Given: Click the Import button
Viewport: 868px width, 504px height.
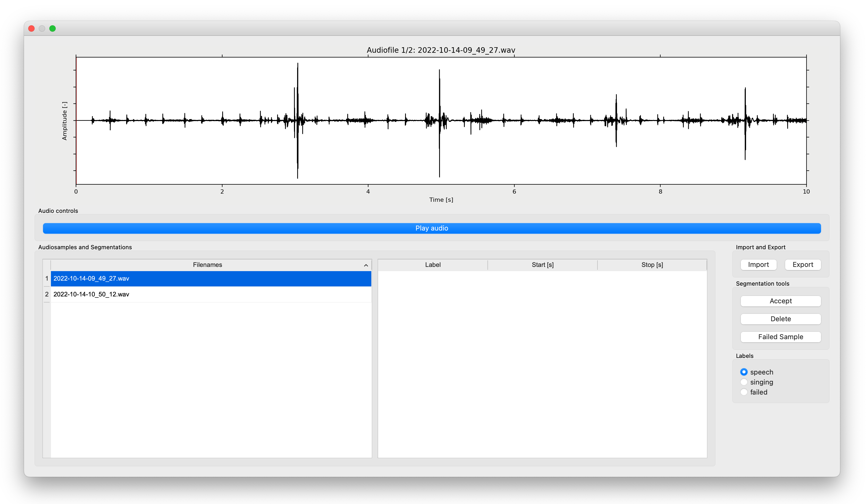Looking at the screenshot, I should click(x=758, y=264).
